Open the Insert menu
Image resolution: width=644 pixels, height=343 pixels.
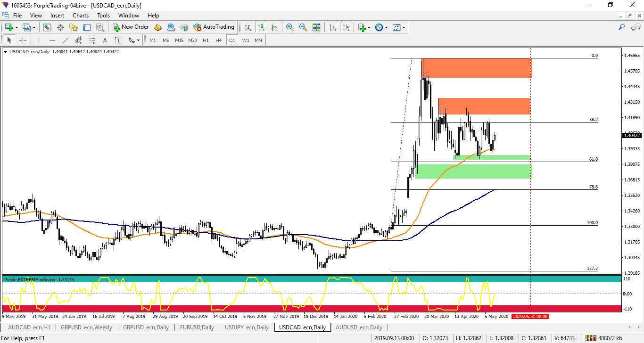point(58,16)
